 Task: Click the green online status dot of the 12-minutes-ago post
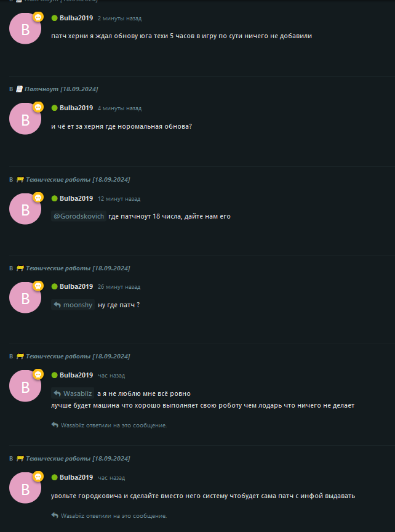pos(54,198)
